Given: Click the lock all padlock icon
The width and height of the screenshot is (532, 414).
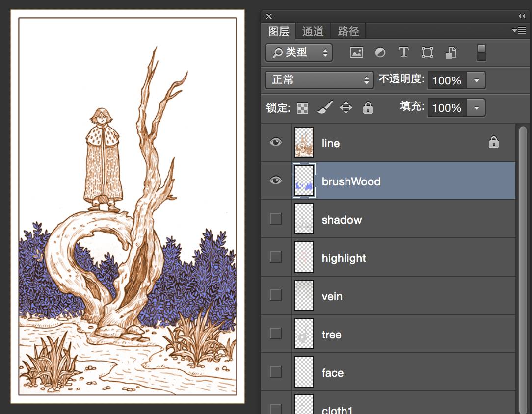Looking at the screenshot, I should point(368,107).
